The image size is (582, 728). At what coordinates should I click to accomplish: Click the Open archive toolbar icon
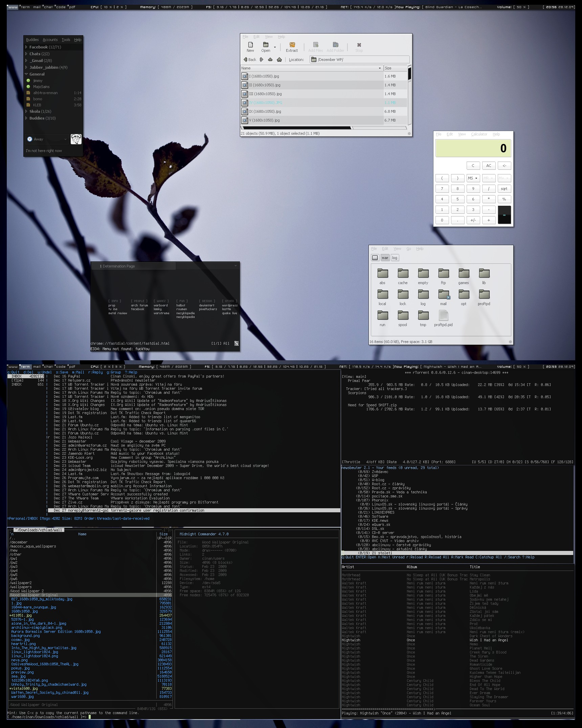tap(266, 45)
